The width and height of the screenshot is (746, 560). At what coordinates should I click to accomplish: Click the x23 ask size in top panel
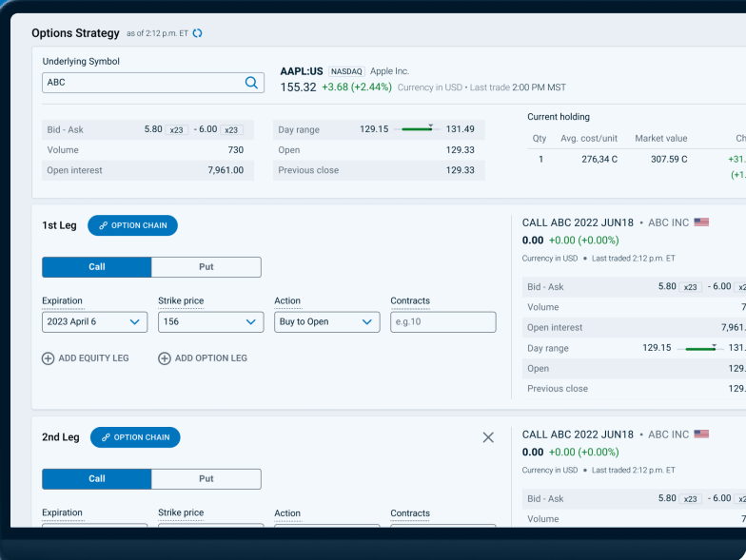click(x=231, y=129)
